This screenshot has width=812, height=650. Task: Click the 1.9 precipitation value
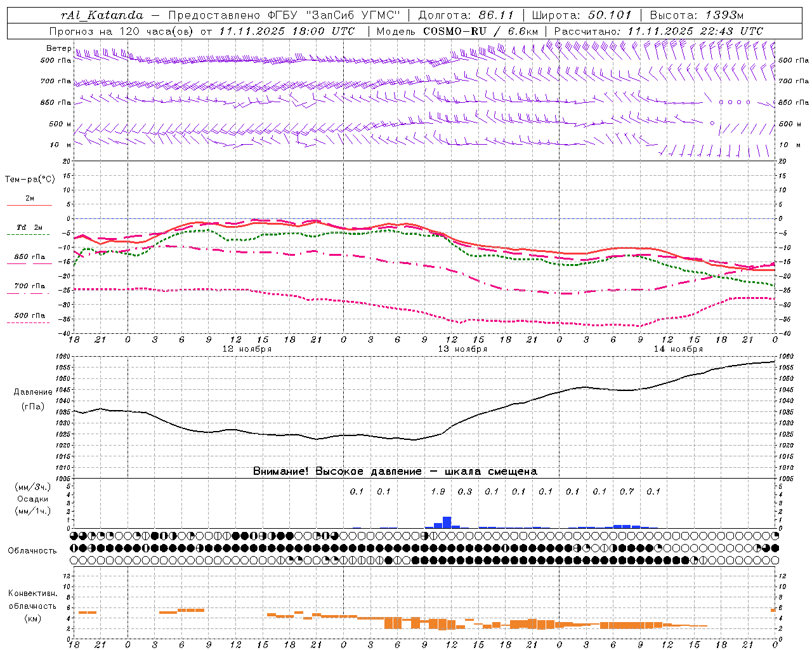[438, 491]
